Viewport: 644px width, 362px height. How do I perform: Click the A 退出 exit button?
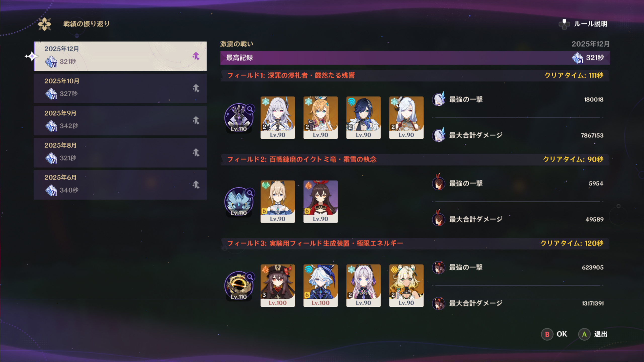point(593,334)
